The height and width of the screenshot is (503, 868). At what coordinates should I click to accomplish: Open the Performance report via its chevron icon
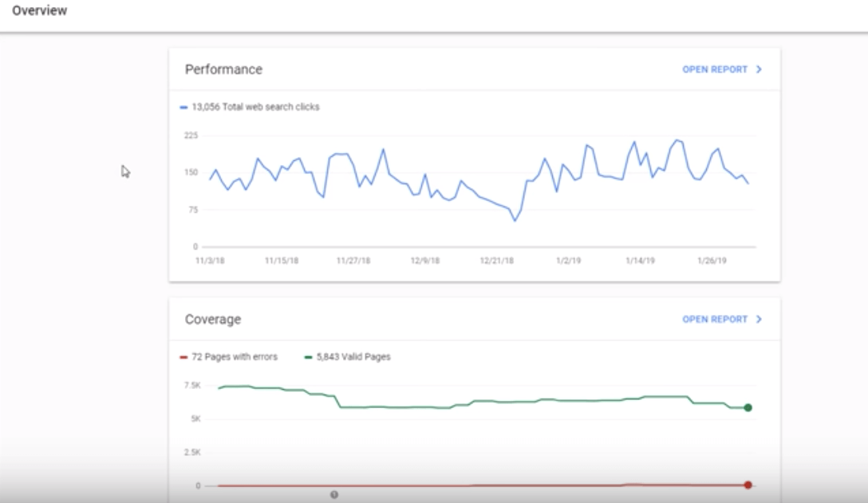(x=758, y=70)
